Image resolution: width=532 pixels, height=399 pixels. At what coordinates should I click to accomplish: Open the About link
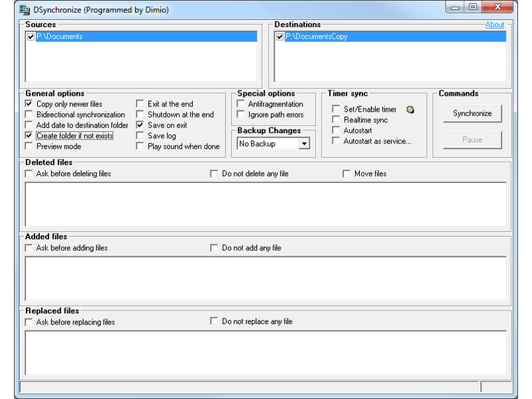click(494, 25)
